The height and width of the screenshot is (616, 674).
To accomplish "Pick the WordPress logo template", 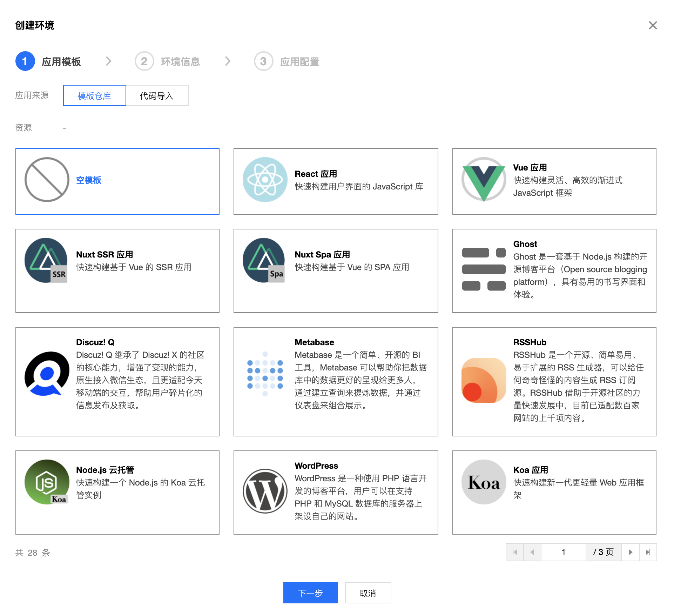I will pyautogui.click(x=265, y=491).
